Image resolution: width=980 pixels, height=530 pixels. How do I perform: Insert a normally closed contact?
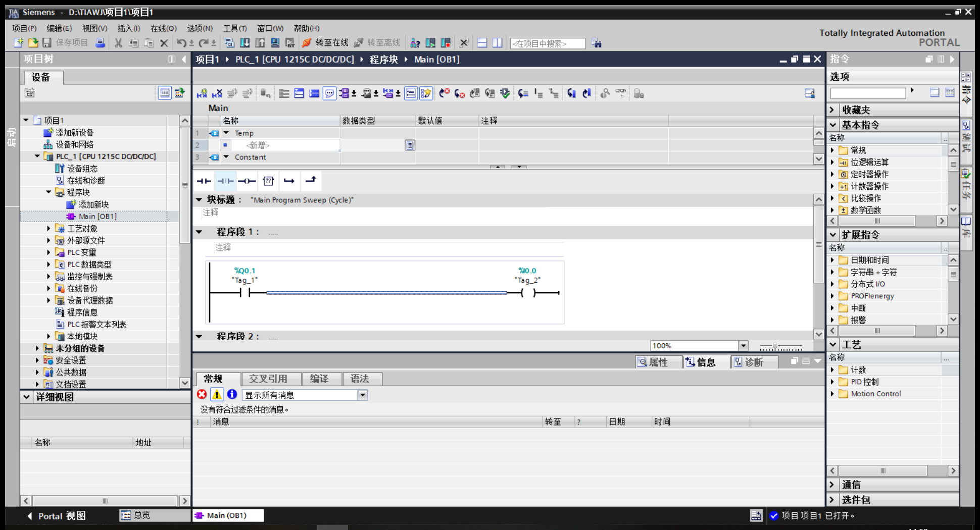point(225,181)
